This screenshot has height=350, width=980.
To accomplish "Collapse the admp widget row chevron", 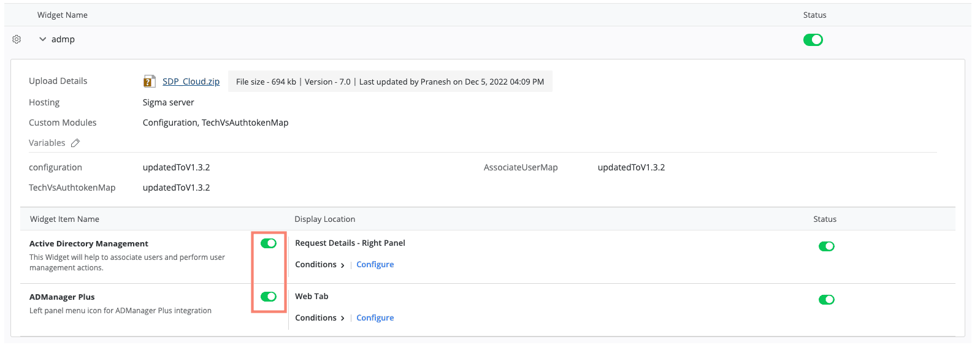I will (x=43, y=39).
